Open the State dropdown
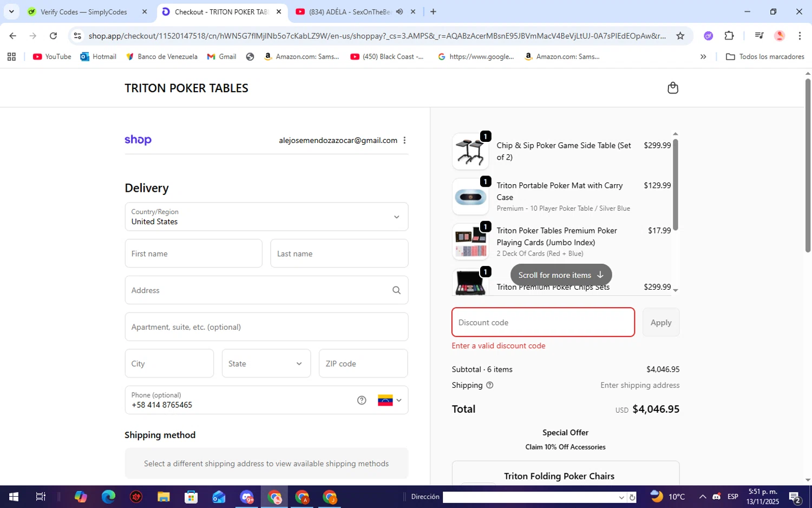Image resolution: width=812 pixels, height=508 pixels. coord(266,363)
